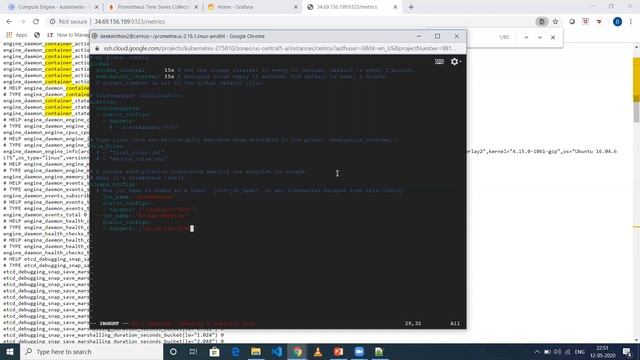
Task: Open the SSH terminal settings gear menu
Action: 455,62
